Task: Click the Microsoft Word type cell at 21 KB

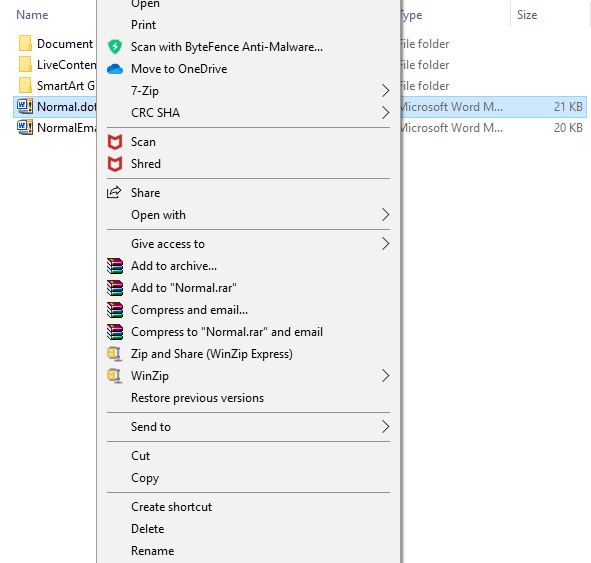Action: point(452,107)
